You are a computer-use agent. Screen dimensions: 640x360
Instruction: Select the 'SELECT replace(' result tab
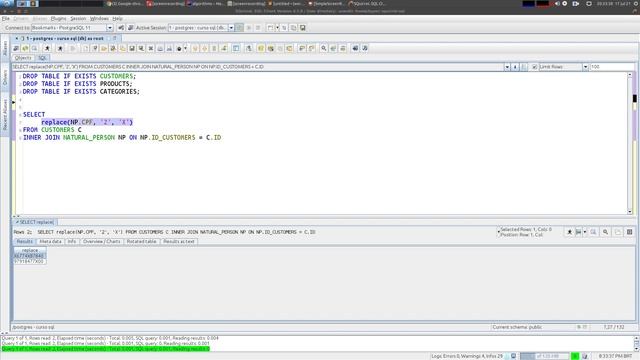35,222
